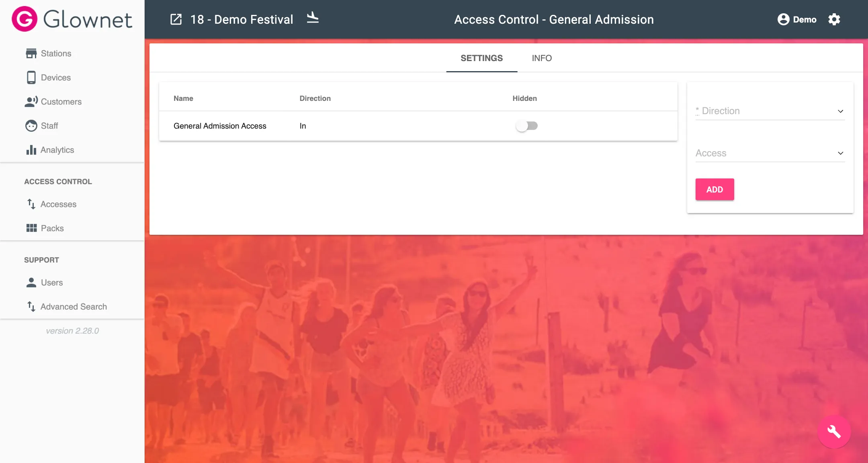This screenshot has height=463, width=868.
Task: Click the floating wrench tools button
Action: point(834,432)
